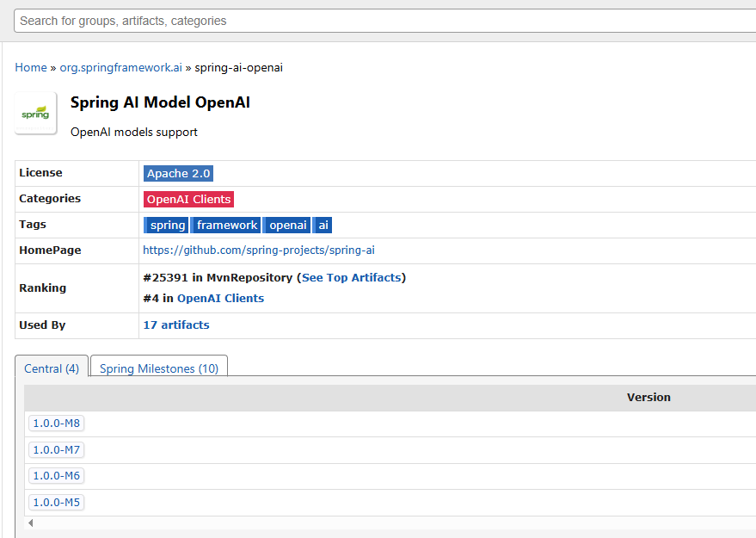This screenshot has height=538, width=756.
Task: Open version 1.0.0-M7
Action: point(57,449)
